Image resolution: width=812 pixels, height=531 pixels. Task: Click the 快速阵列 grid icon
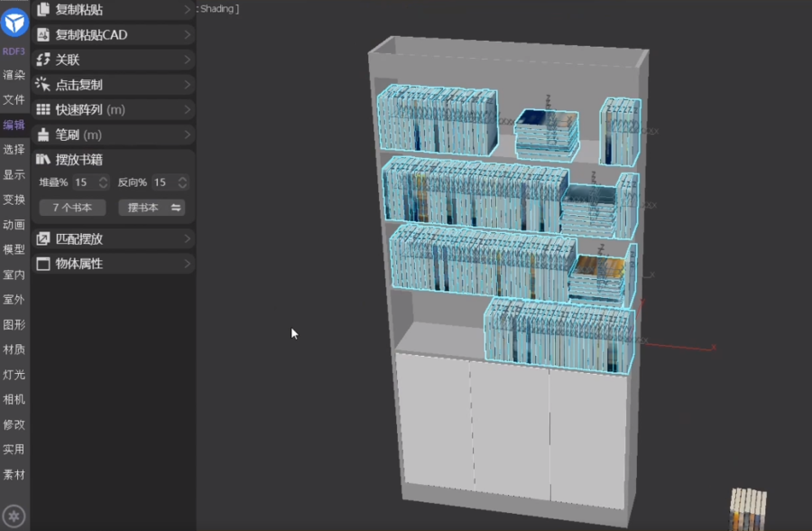pos(43,109)
